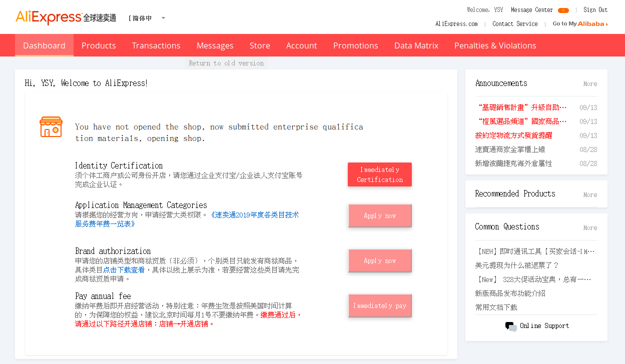This screenshot has height=364, width=625.
Task: Open the 橙風選品頻道 announcement
Action: (x=521, y=121)
